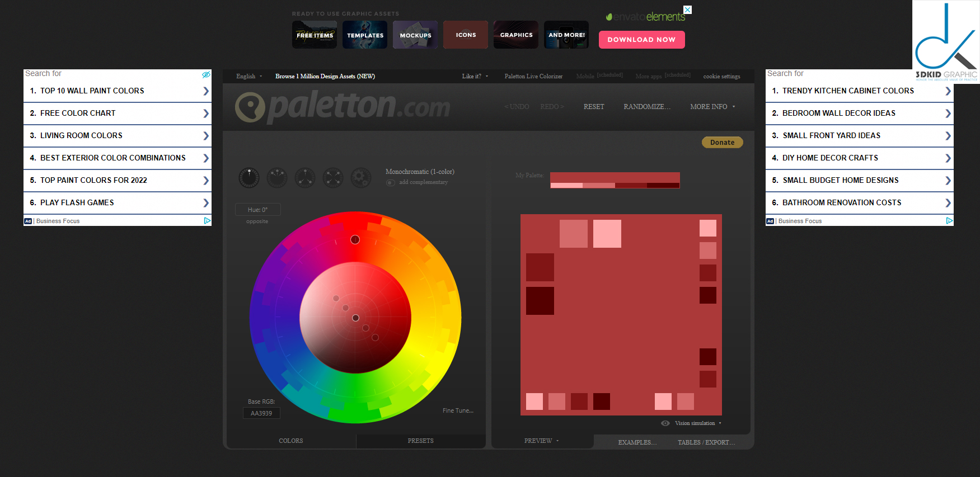Close the Envato ad with the X icon

tap(688, 10)
